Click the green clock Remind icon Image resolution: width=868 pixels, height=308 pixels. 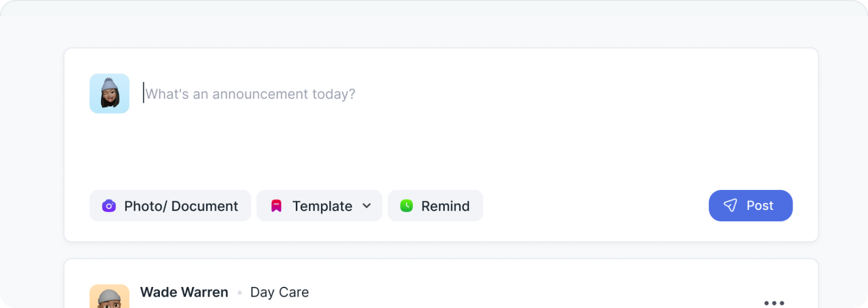406,206
